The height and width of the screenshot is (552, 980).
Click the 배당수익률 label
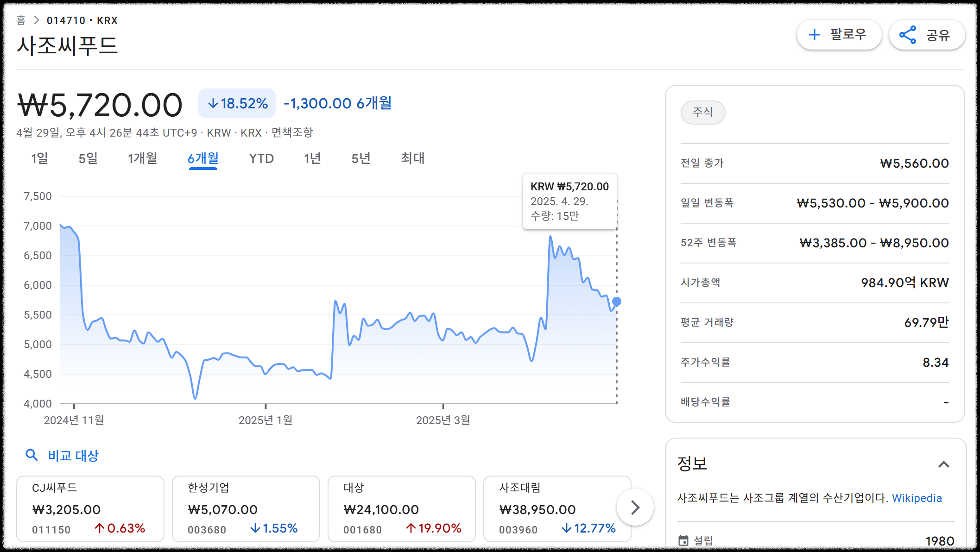coord(705,401)
